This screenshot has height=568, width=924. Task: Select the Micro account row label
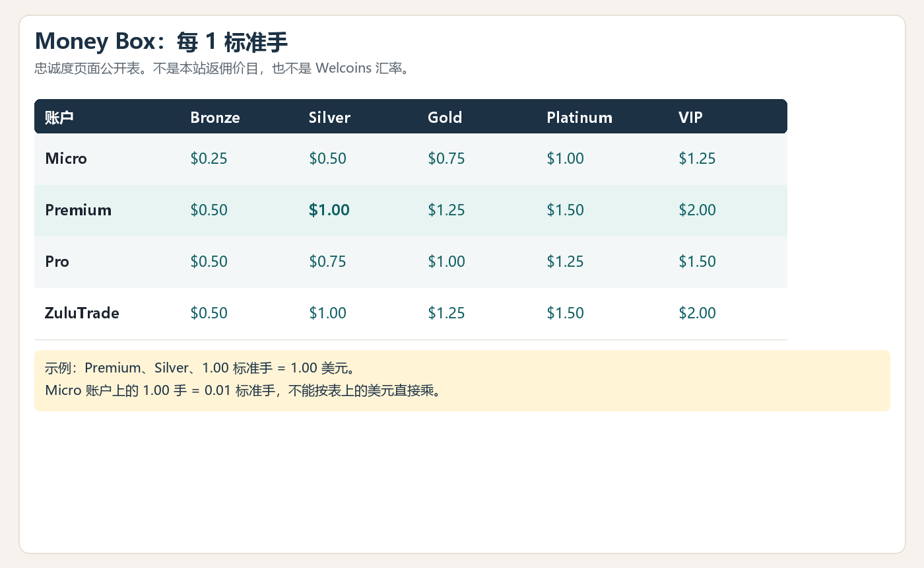click(x=66, y=159)
